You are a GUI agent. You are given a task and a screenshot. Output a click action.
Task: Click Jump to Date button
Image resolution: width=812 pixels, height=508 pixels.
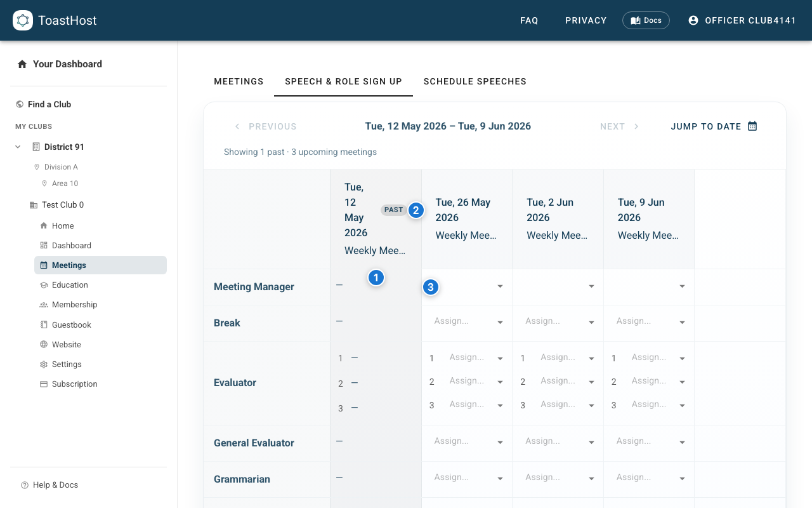[714, 126]
